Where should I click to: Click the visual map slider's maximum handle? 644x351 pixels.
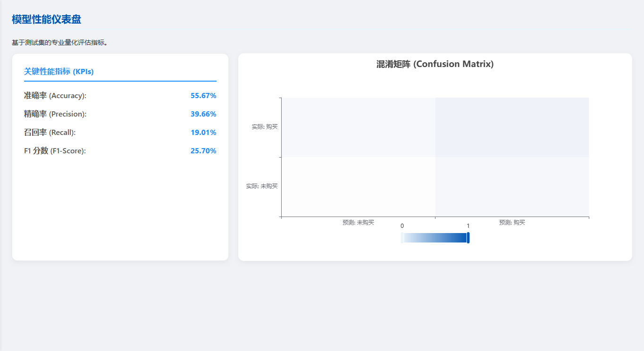pyautogui.click(x=468, y=238)
